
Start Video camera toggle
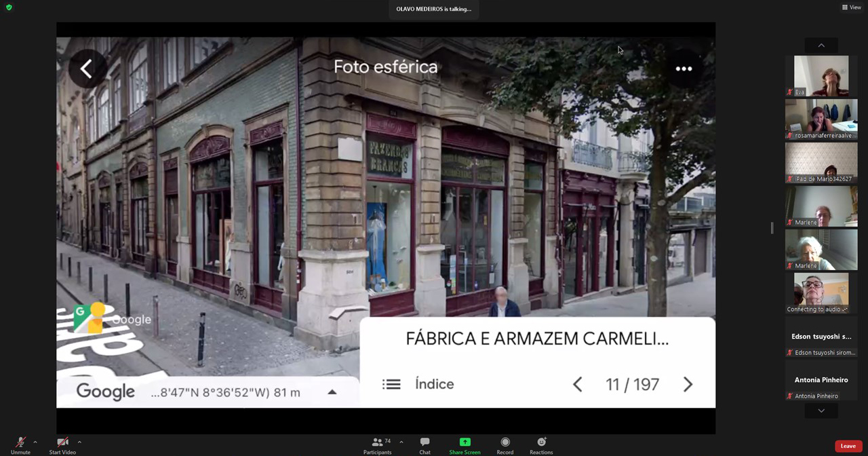click(x=62, y=445)
